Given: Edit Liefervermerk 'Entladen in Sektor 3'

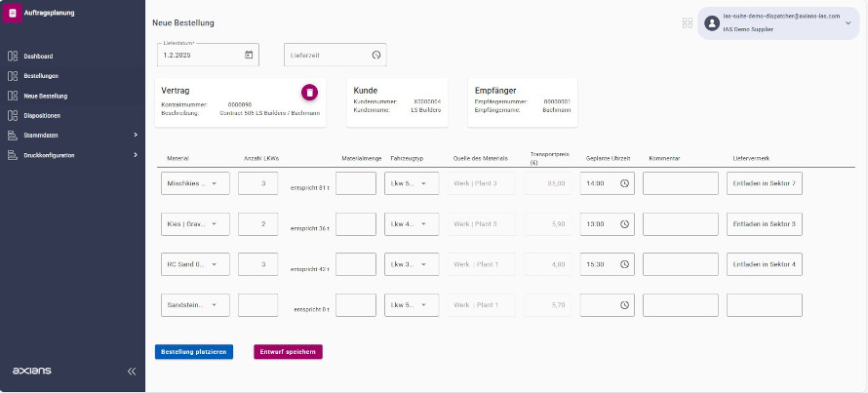Looking at the screenshot, I should [765, 224].
